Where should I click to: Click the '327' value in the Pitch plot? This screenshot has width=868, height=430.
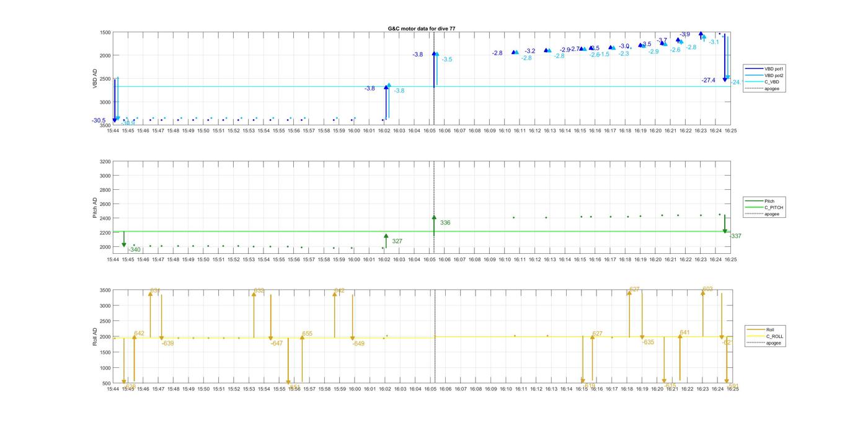[x=397, y=241]
